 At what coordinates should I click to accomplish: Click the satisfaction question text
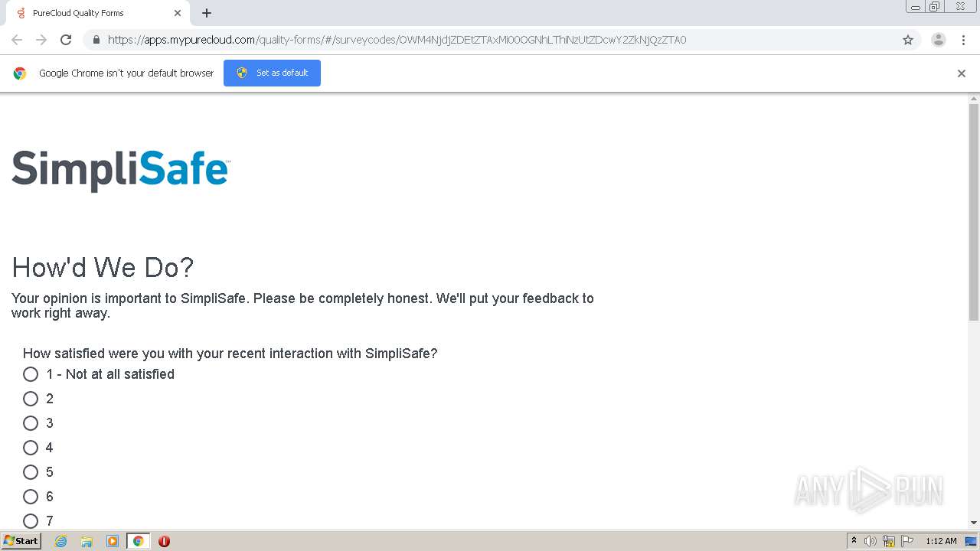pyautogui.click(x=230, y=354)
